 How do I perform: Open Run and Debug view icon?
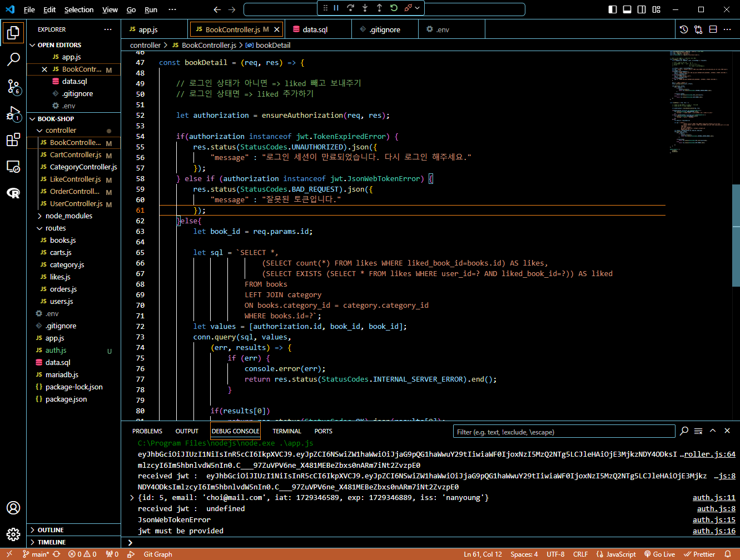(13, 113)
